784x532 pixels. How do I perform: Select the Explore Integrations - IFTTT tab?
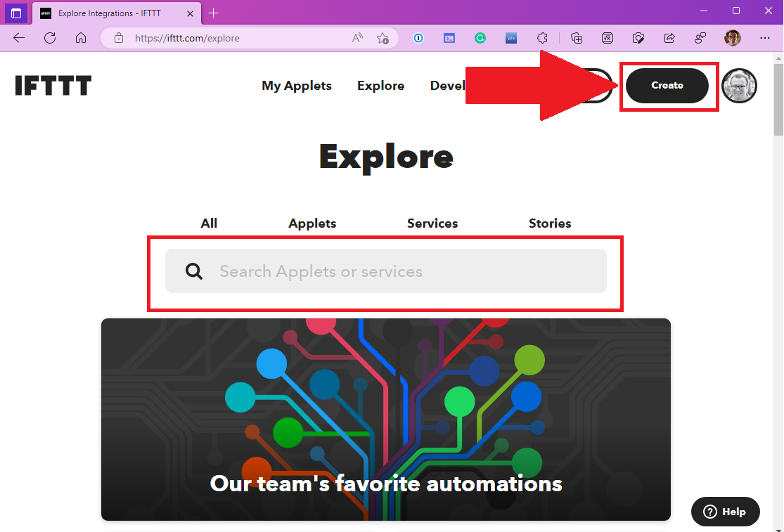(117, 13)
